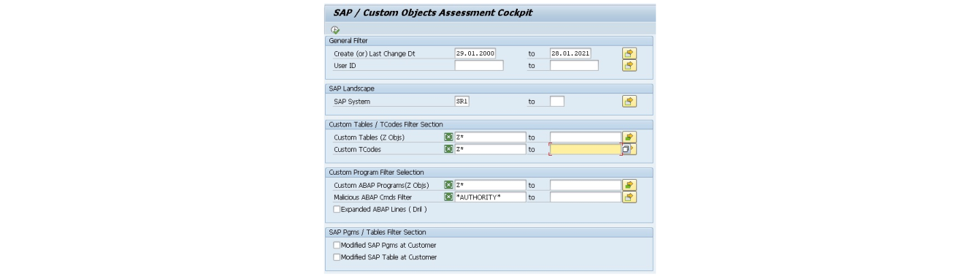Open the value help on Custom TCodes upper field
The width and height of the screenshot is (980, 277).
tap(626, 149)
